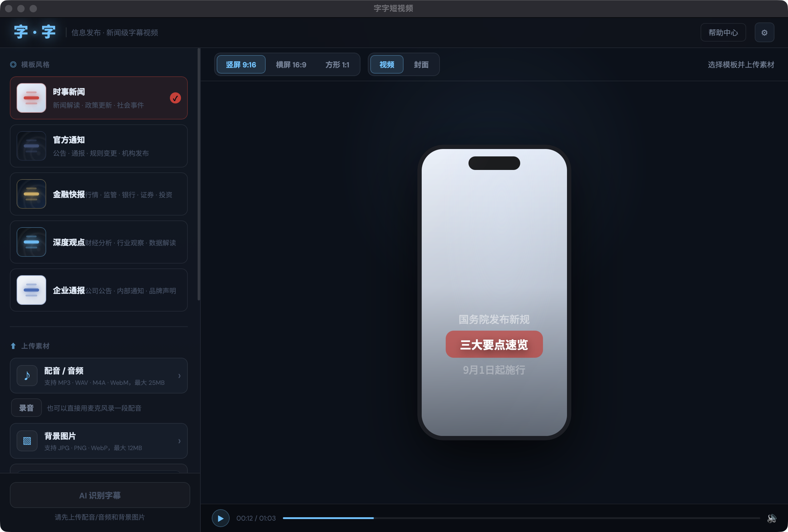Switch to 竖屏 9:16 aspect ratio
This screenshot has height=532, width=788.
(241, 64)
